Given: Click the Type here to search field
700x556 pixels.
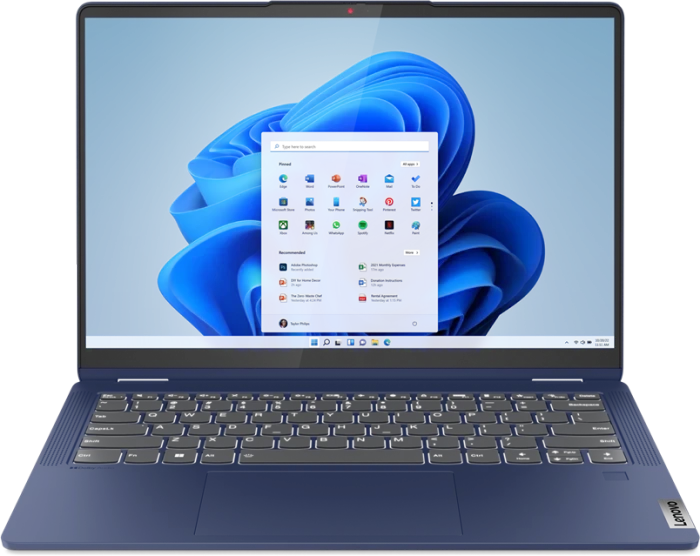Looking at the screenshot, I should (x=350, y=146).
